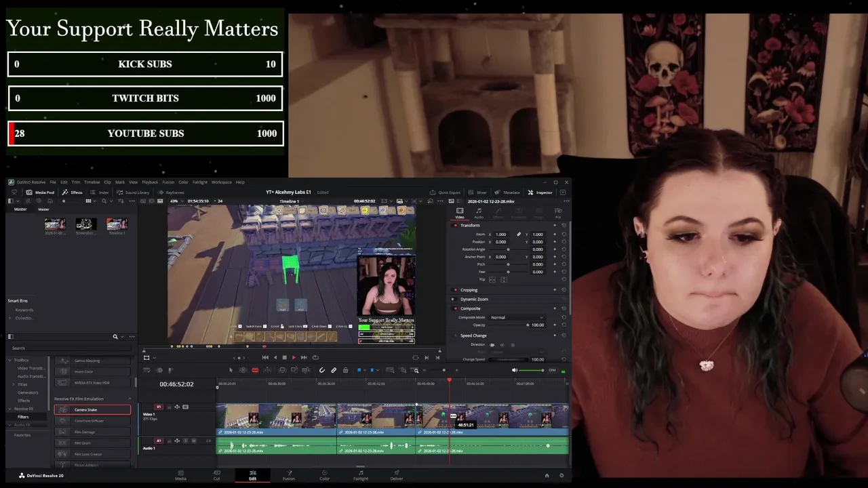The height and width of the screenshot is (488, 868).
Task: Open the Fairlight menu
Action: 200,182
